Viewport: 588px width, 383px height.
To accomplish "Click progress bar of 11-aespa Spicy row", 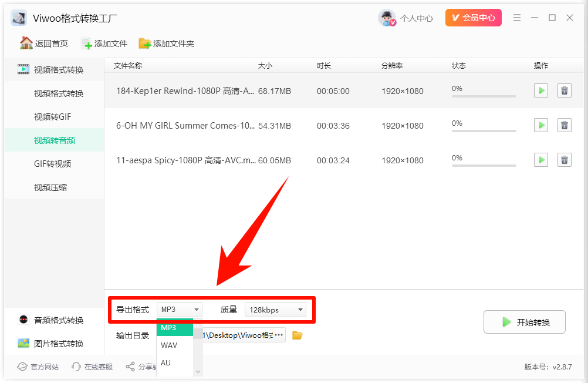I will tap(484, 166).
